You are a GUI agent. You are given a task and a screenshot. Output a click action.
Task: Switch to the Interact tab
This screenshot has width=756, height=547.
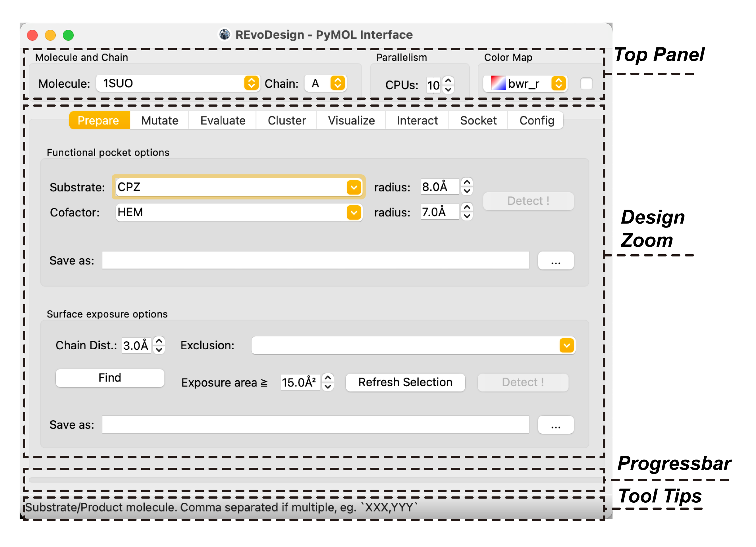point(417,120)
